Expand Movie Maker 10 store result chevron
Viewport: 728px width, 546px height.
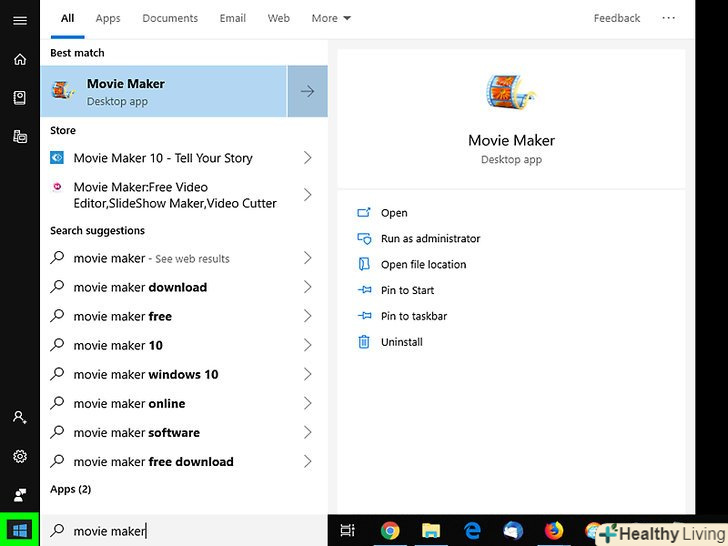click(x=307, y=158)
